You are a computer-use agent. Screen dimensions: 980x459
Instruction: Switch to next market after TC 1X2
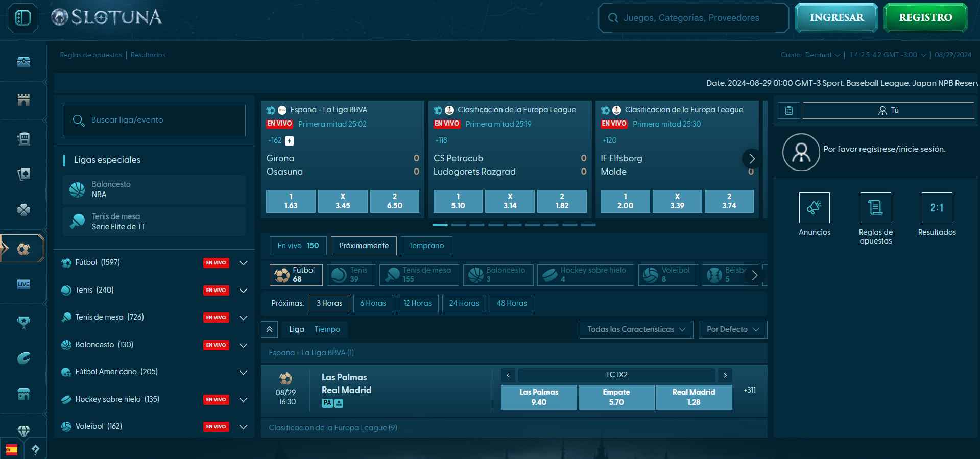[x=725, y=375]
